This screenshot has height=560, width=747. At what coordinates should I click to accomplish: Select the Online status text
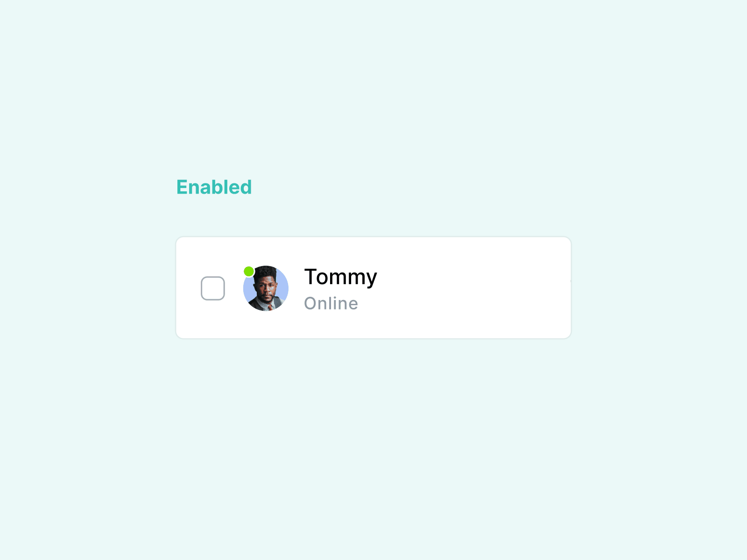click(331, 303)
